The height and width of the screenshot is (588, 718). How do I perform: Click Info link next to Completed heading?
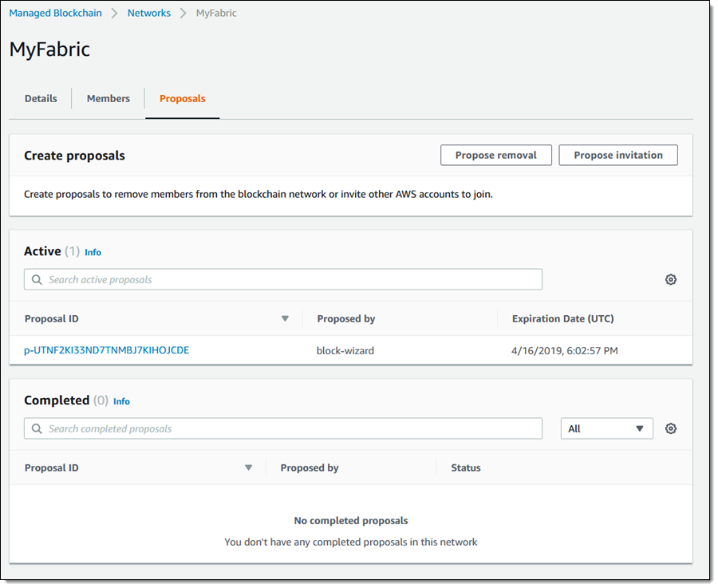[x=121, y=401]
